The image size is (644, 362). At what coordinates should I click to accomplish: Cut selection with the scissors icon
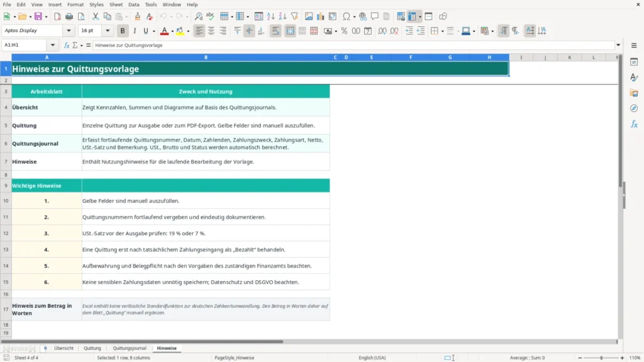pos(96,16)
